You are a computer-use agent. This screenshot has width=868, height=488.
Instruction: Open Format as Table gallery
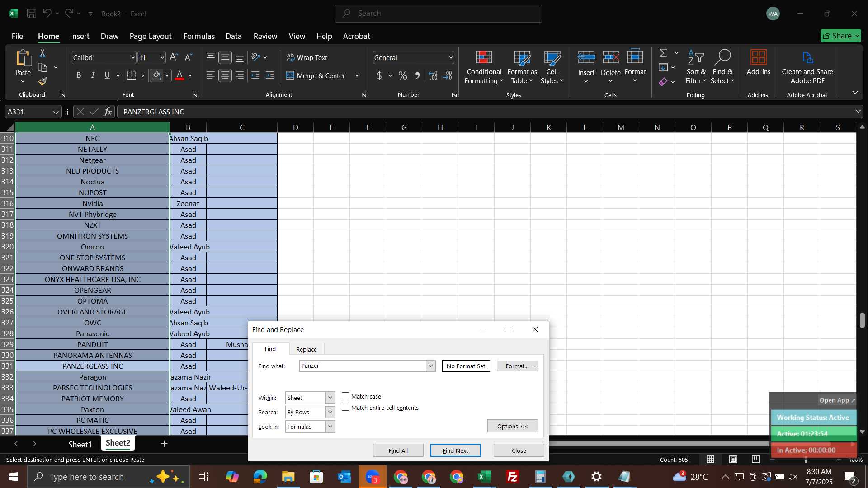pos(522,67)
